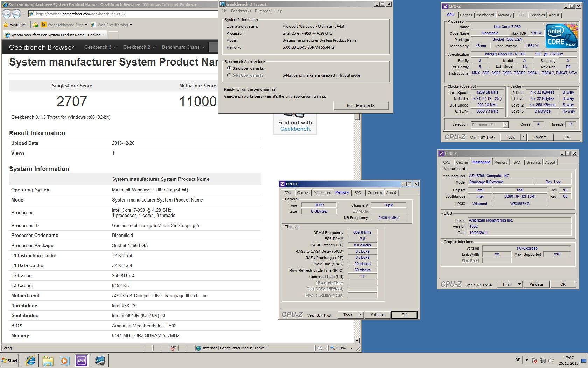The image size is (588, 368).
Task: Open Tools dropdown arrow in CPU-Z Memory window
Action: pyautogui.click(x=360, y=315)
